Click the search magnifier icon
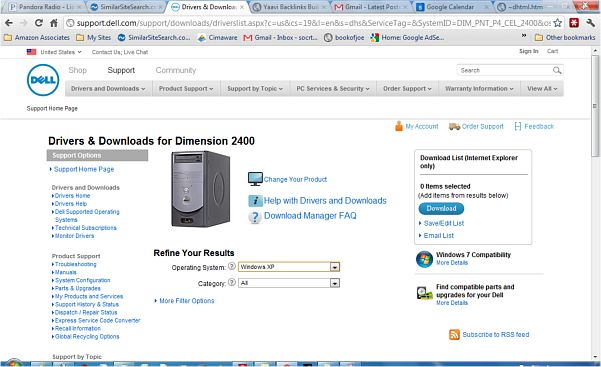This screenshot has width=601, height=367. 557,70
